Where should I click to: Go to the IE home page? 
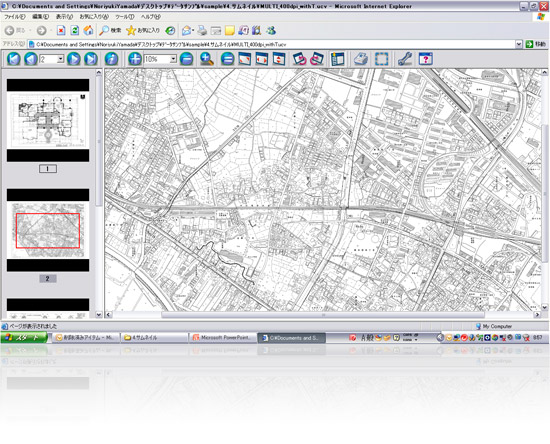tap(88, 31)
